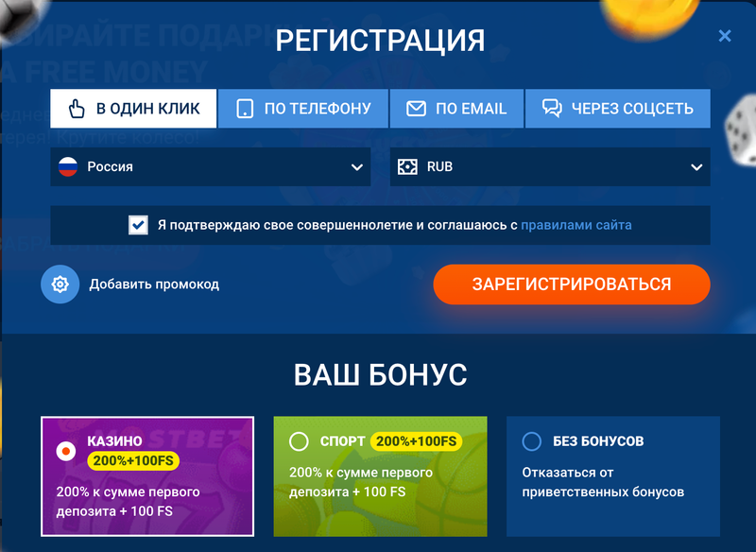Screen dimensions: 756x552
Task: Click Добавить промокод text
Action: tap(153, 285)
